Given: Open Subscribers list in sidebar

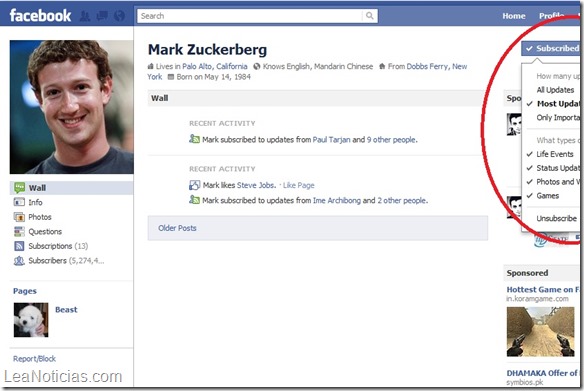Looking at the screenshot, I should coord(66,261).
